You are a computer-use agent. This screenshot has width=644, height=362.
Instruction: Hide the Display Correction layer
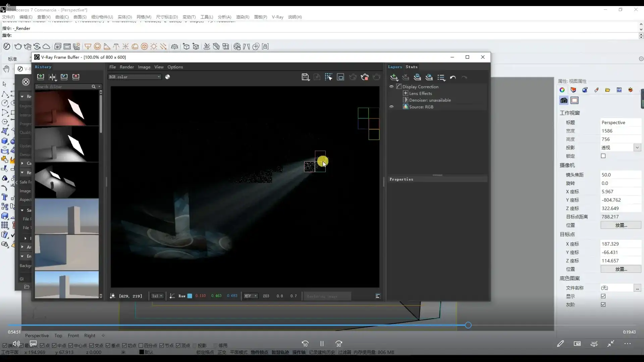tap(391, 86)
